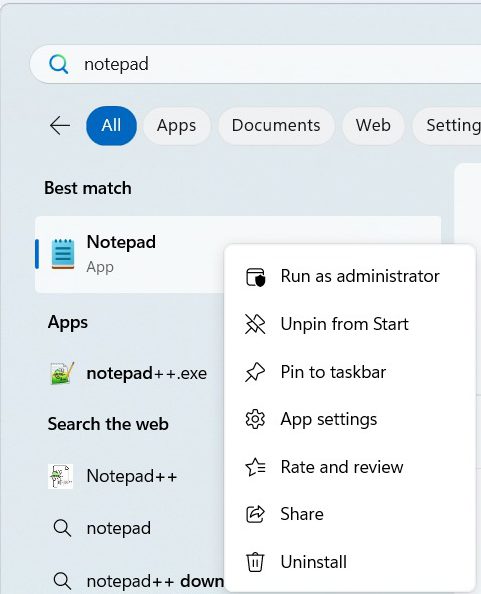Switch to the Documents filter tab
Viewport: 481px width, 594px height.
[276, 125]
